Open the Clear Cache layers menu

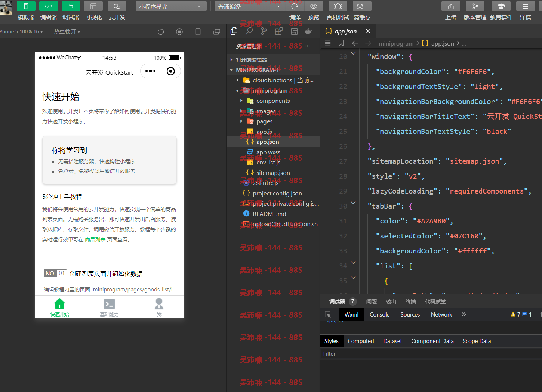coord(362,6)
